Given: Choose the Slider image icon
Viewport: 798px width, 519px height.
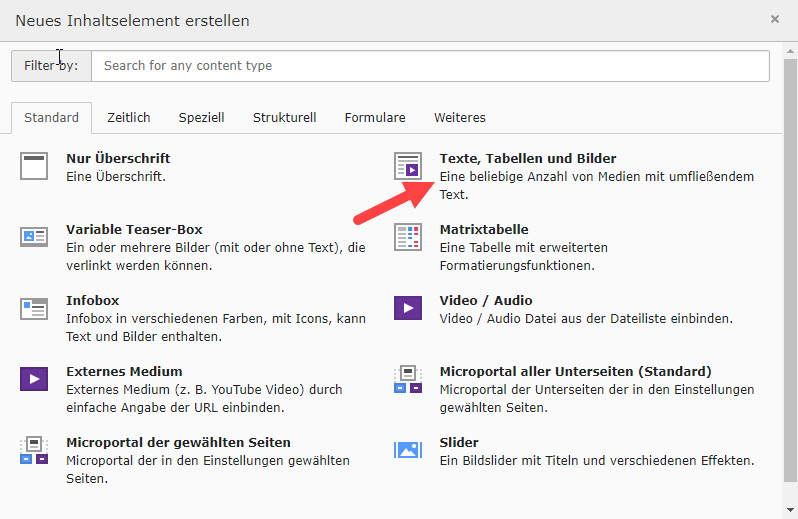Looking at the screenshot, I should coord(407,450).
